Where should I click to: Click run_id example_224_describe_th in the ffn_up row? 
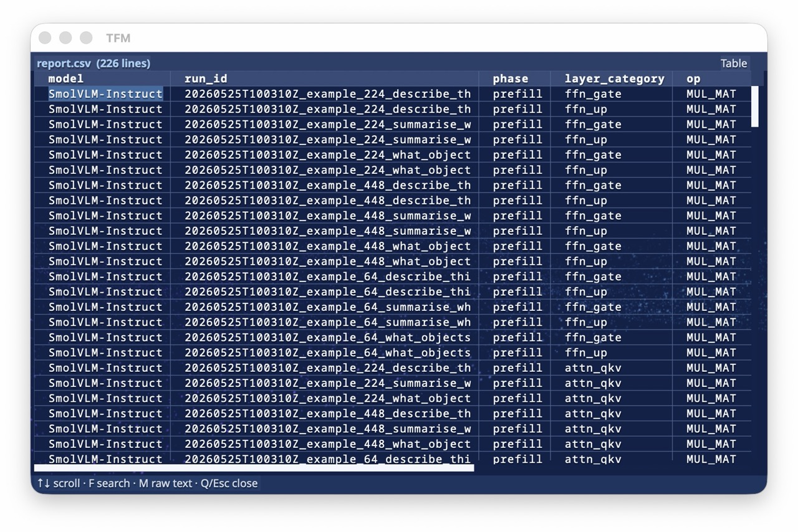[x=327, y=109]
